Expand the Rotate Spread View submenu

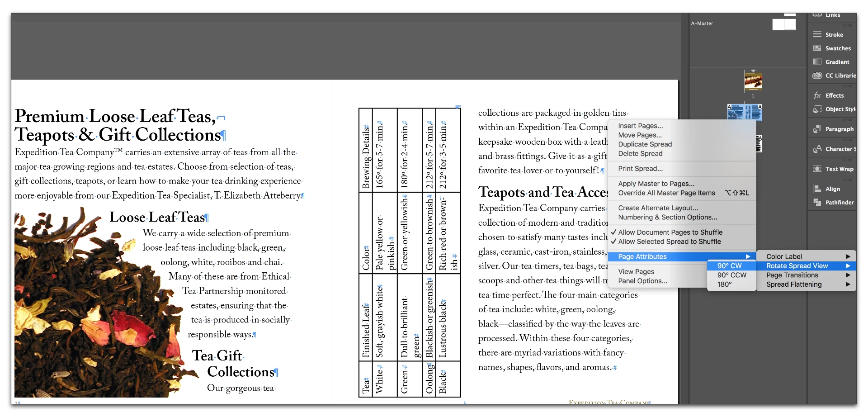pyautogui.click(x=806, y=266)
